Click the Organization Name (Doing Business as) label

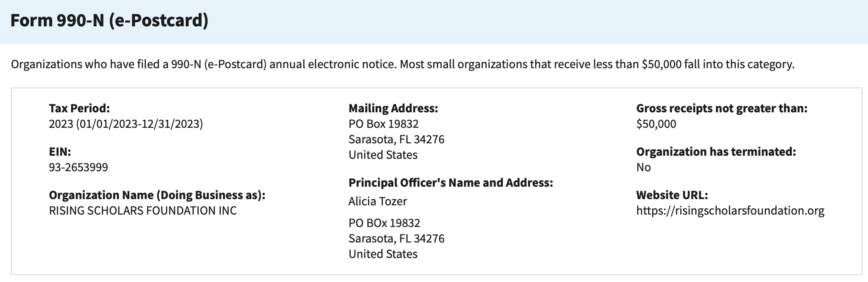point(157,195)
